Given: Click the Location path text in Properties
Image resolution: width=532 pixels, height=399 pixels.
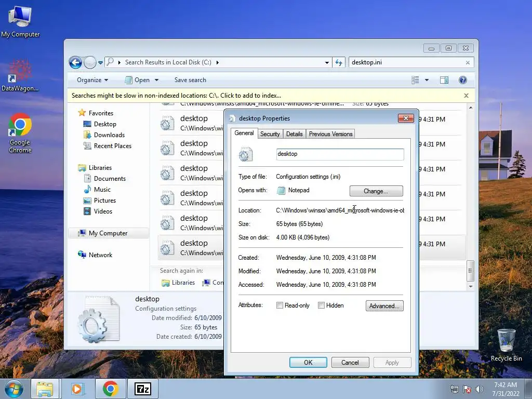Looking at the screenshot, I should (x=340, y=210).
